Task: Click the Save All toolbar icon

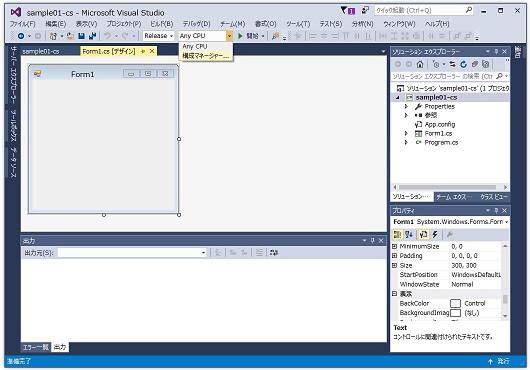Action: tap(92, 36)
